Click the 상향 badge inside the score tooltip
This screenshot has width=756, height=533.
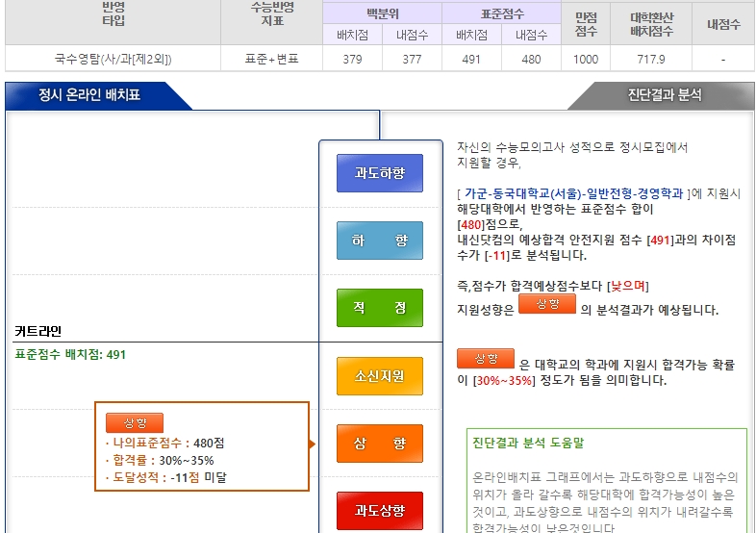tap(135, 423)
